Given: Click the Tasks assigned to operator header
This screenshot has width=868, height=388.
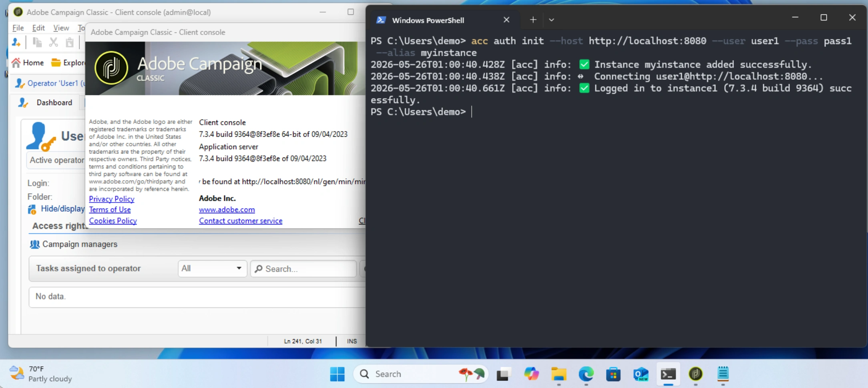Looking at the screenshot, I should coord(88,269).
